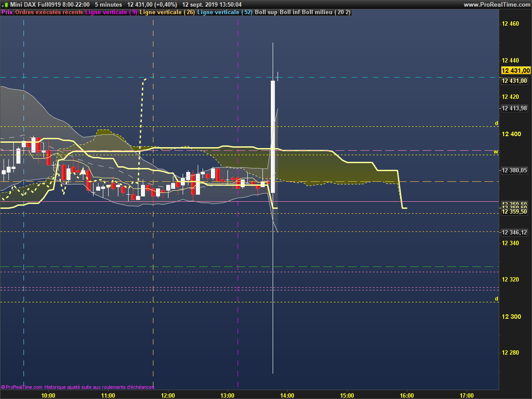Click the © ProRealTime.com footer link

click(22, 387)
